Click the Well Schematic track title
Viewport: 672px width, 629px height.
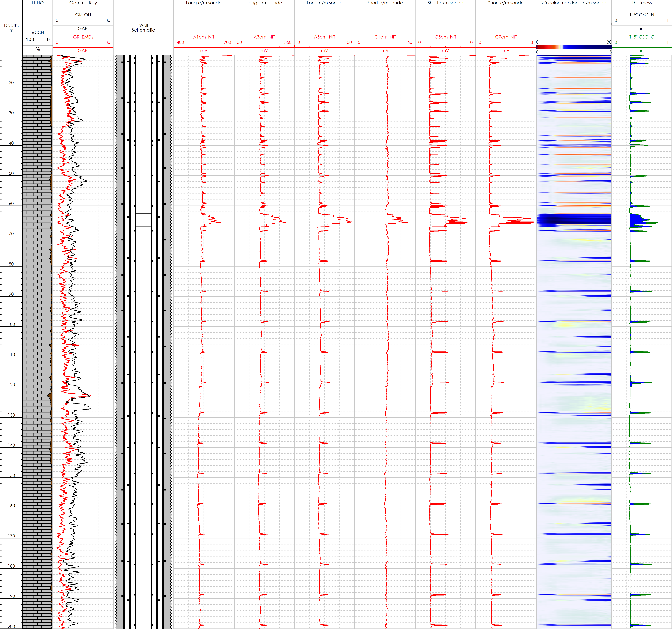point(143,28)
